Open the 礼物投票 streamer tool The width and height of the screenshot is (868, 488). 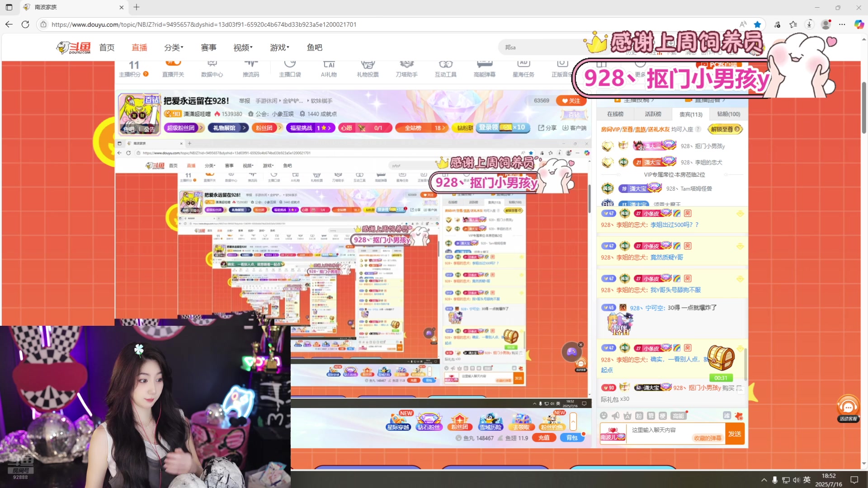[x=368, y=69]
